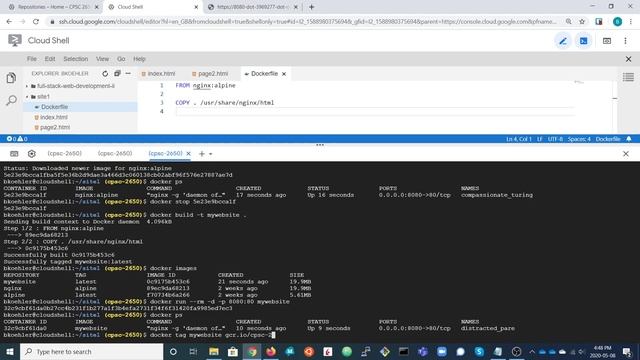Expand the new session dropdown arrow
This screenshot has width=640, height=360.
(x=211, y=154)
